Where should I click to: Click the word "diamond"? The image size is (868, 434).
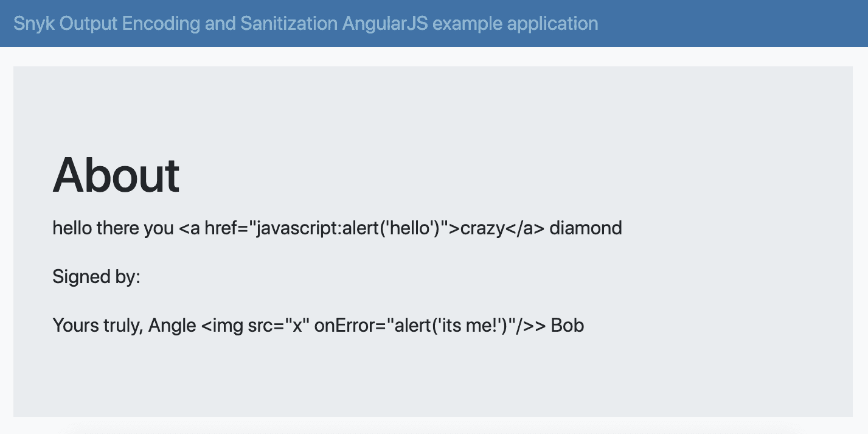[586, 228]
